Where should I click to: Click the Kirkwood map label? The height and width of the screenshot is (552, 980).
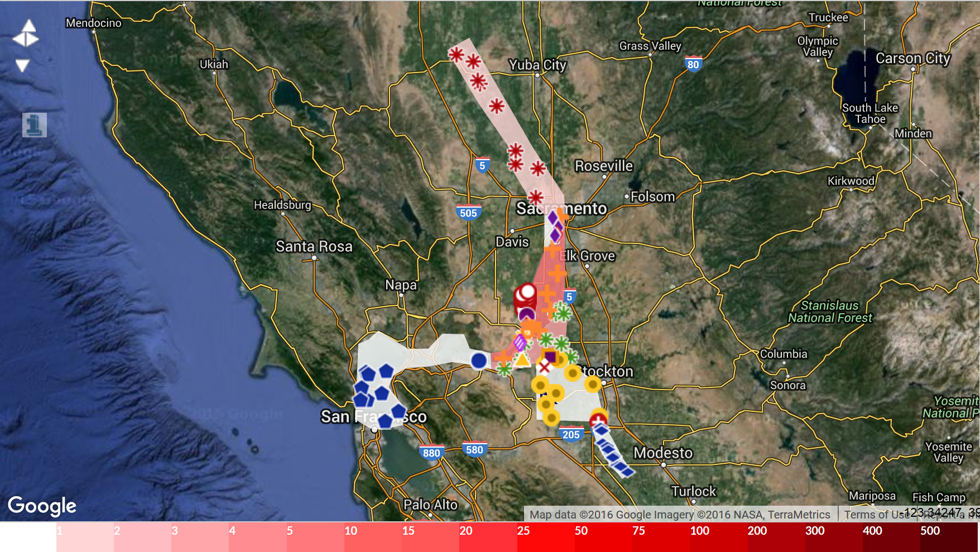(851, 181)
